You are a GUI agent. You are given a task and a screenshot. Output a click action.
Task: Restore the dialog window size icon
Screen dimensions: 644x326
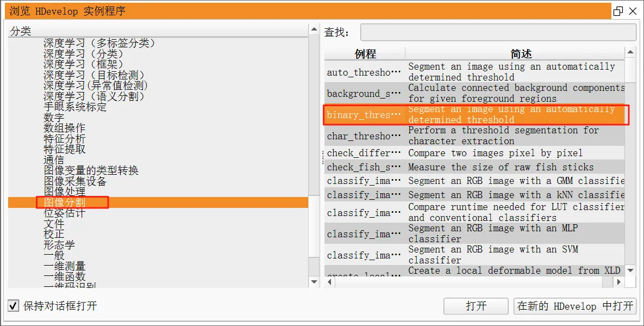(618, 11)
